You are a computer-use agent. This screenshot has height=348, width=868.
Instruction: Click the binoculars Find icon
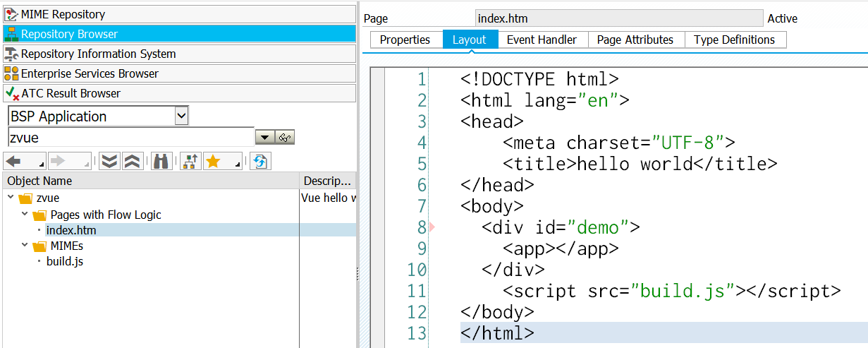click(161, 162)
